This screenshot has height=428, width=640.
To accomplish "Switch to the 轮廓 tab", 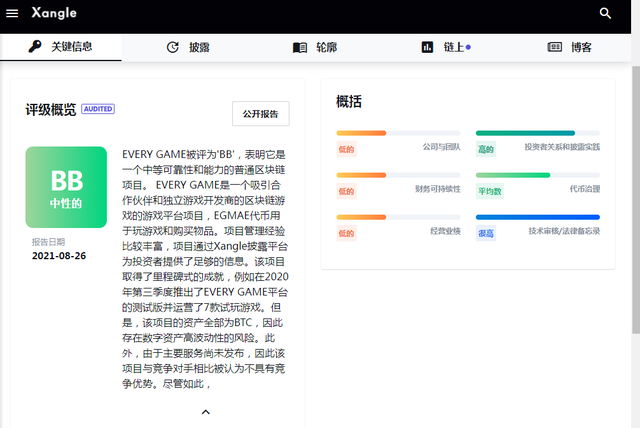I will [x=315, y=47].
